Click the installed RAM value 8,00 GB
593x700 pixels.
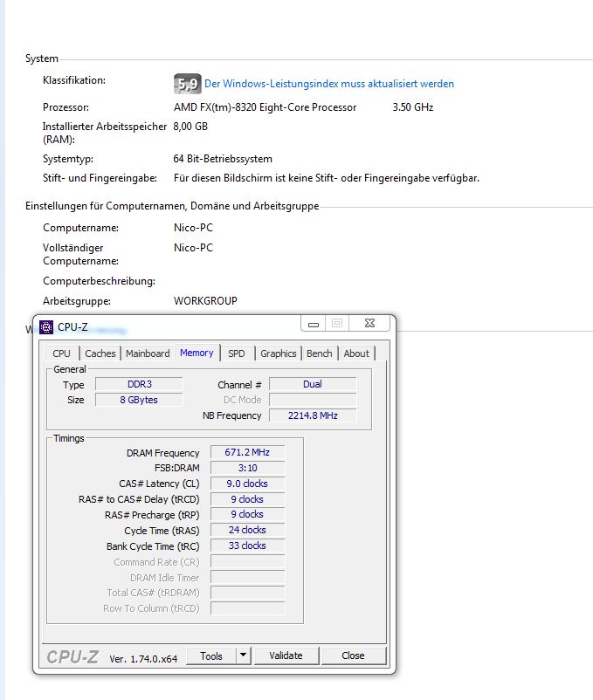(190, 127)
